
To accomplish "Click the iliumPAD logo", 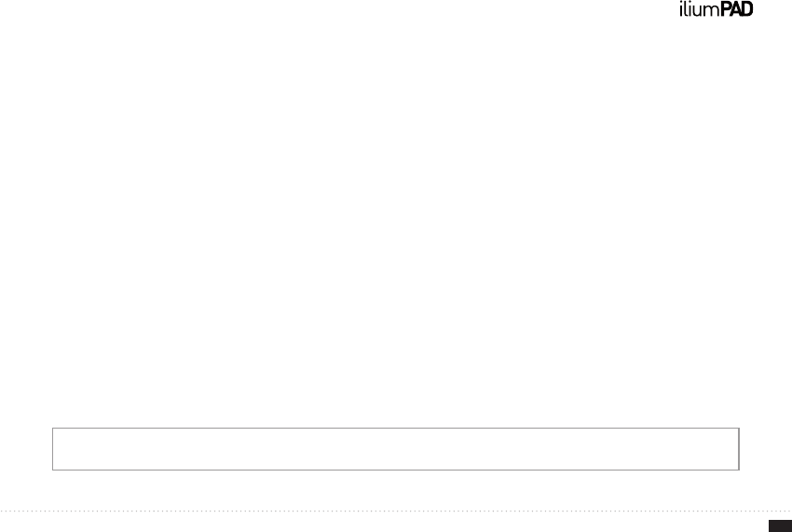I will [716, 9].
